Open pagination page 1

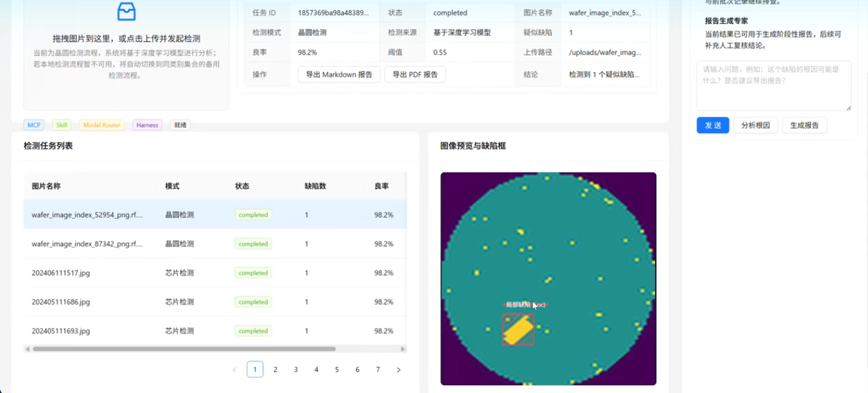(255, 370)
